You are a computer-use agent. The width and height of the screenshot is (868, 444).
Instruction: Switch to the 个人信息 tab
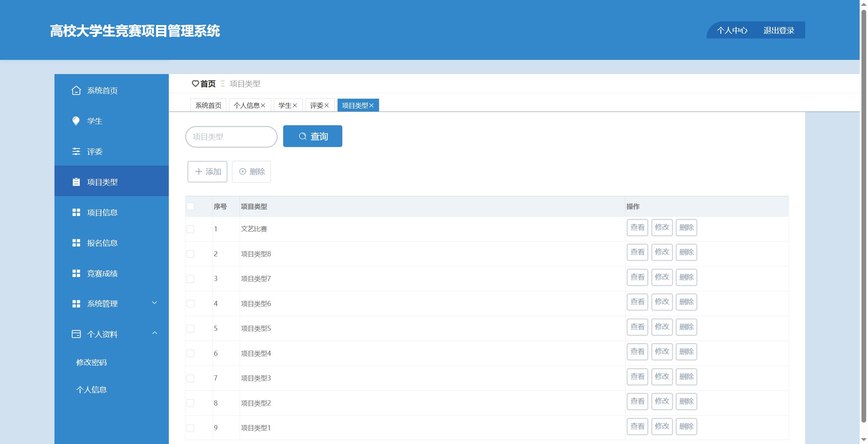click(x=246, y=105)
